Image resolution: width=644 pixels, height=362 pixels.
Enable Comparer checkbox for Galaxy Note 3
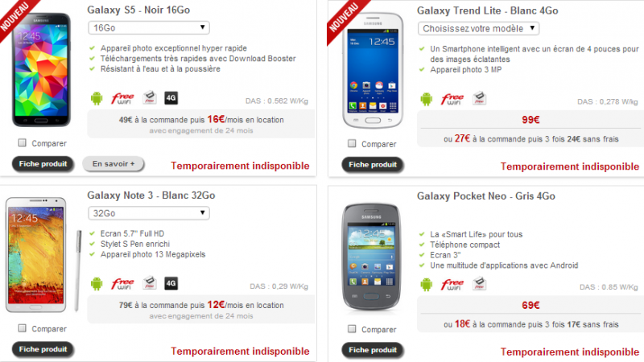click(x=23, y=328)
